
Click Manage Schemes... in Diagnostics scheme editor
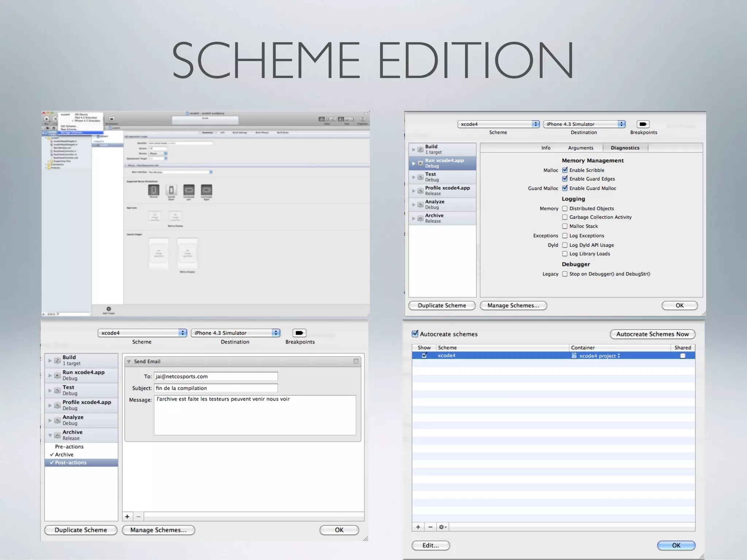coord(513,306)
